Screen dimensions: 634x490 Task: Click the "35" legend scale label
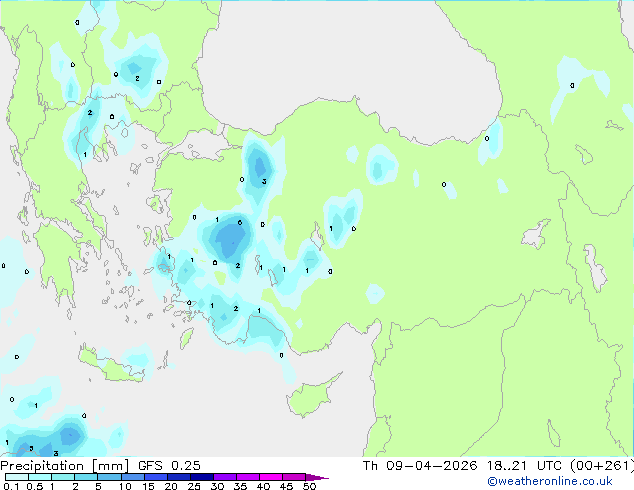[240, 486]
